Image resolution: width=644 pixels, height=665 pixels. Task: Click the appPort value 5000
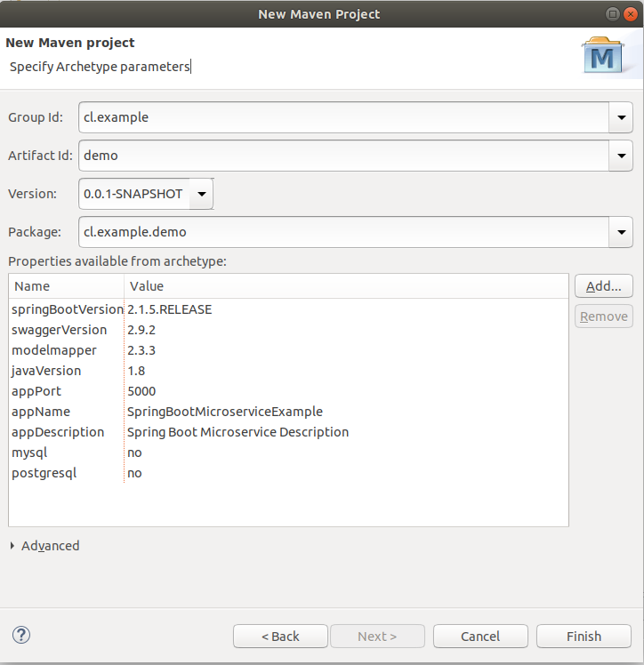(x=141, y=391)
